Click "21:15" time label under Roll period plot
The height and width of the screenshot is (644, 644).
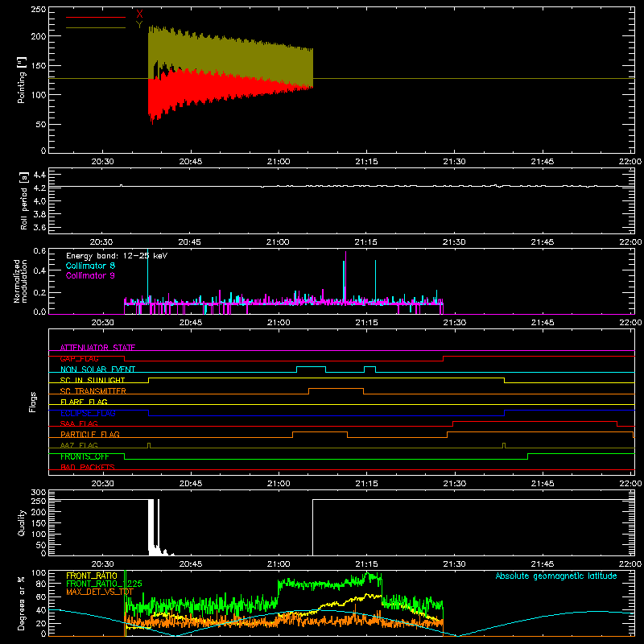pyautogui.click(x=366, y=242)
